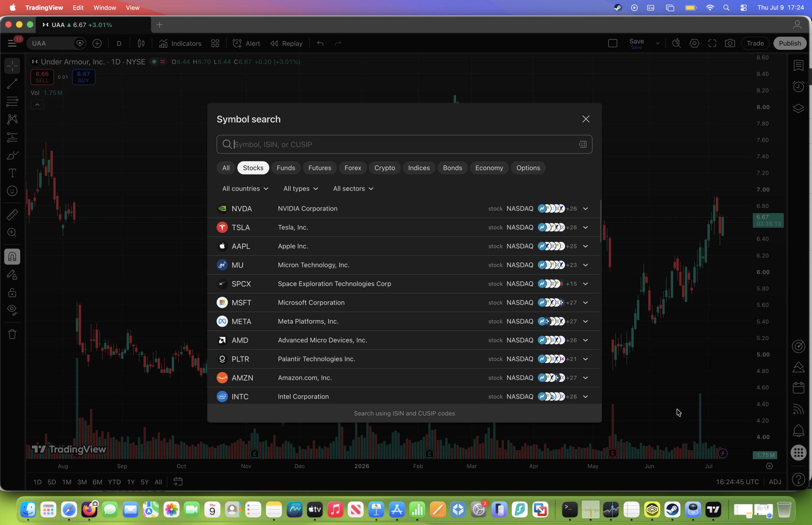
Task: Open the candle chart style selector
Action: click(141, 43)
